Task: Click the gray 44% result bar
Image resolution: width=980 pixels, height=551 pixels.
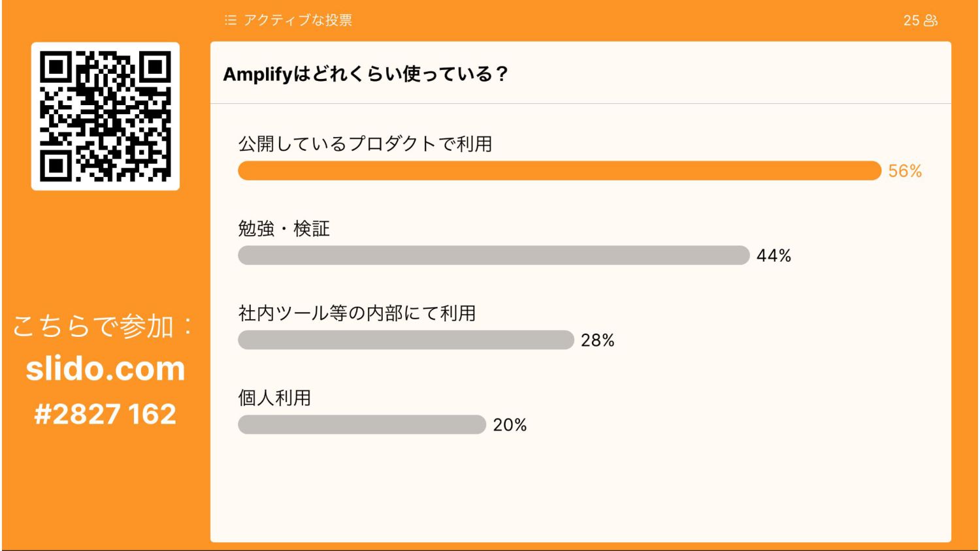Action: pos(494,255)
